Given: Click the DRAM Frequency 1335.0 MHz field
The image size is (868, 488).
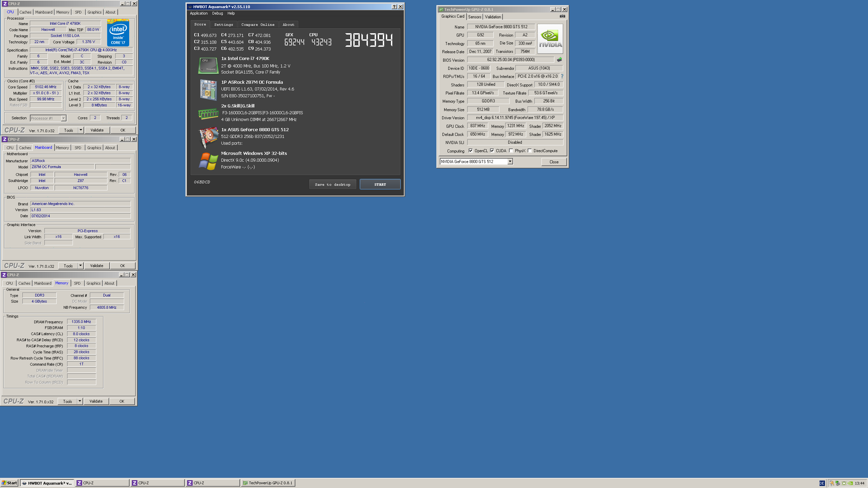Looking at the screenshot, I should (81, 322).
